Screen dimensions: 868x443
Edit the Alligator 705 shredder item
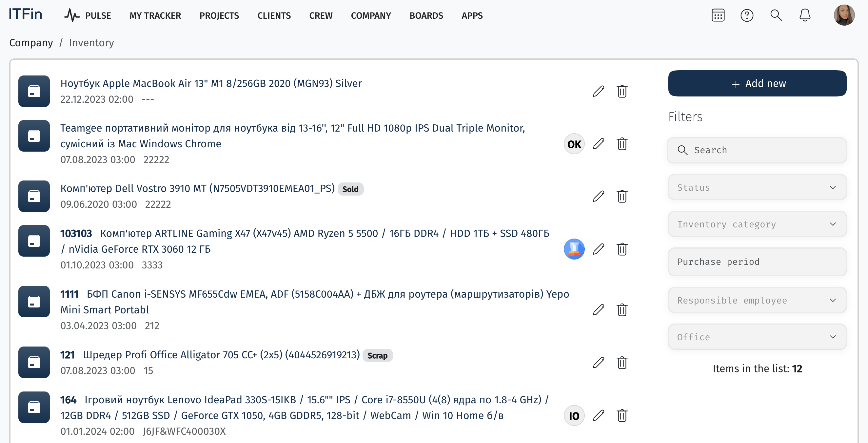tap(599, 362)
